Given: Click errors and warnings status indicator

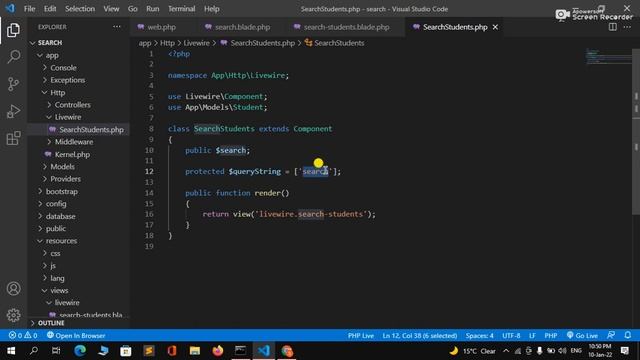Looking at the screenshot, I should point(23,336).
